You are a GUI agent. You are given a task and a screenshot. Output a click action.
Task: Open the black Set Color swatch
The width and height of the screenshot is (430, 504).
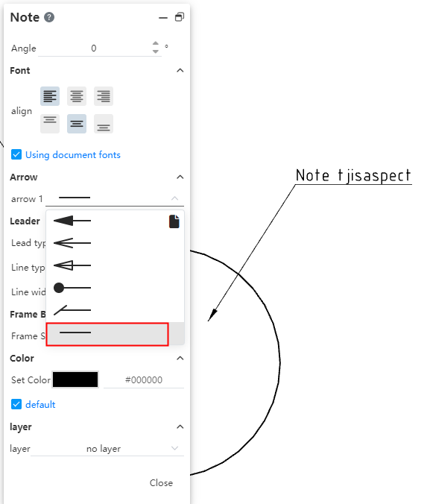coord(75,379)
